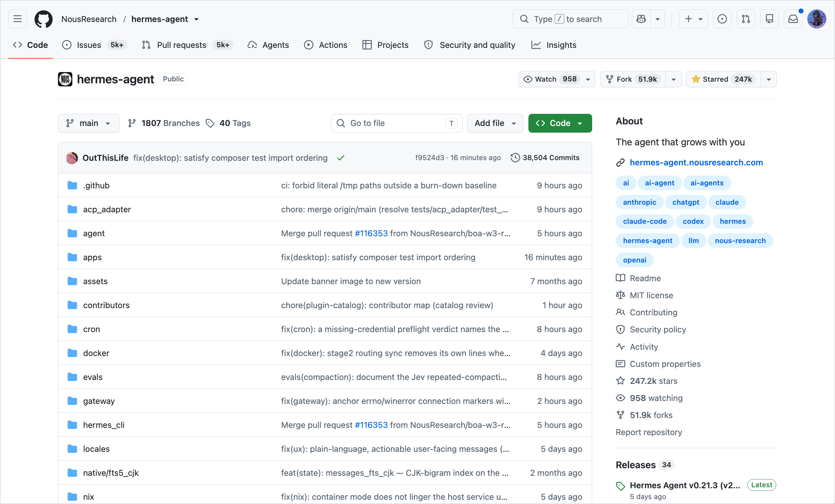
Task: Open the create new plus dropdown
Action: point(694,19)
